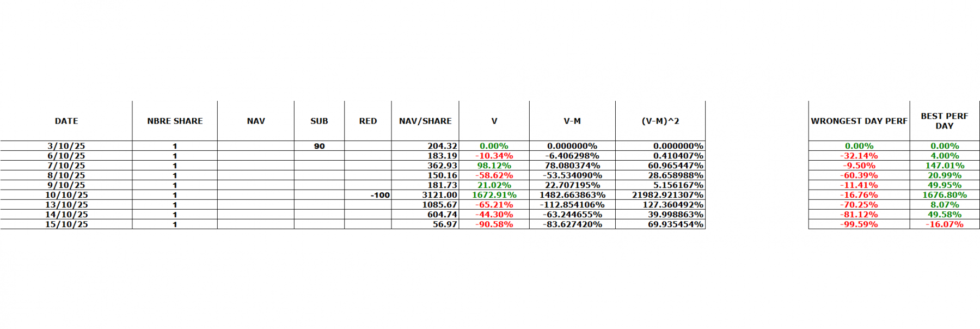Viewport: 980px width, 329px height.
Task: Select the SUB value 90 cell
Action: (319, 146)
